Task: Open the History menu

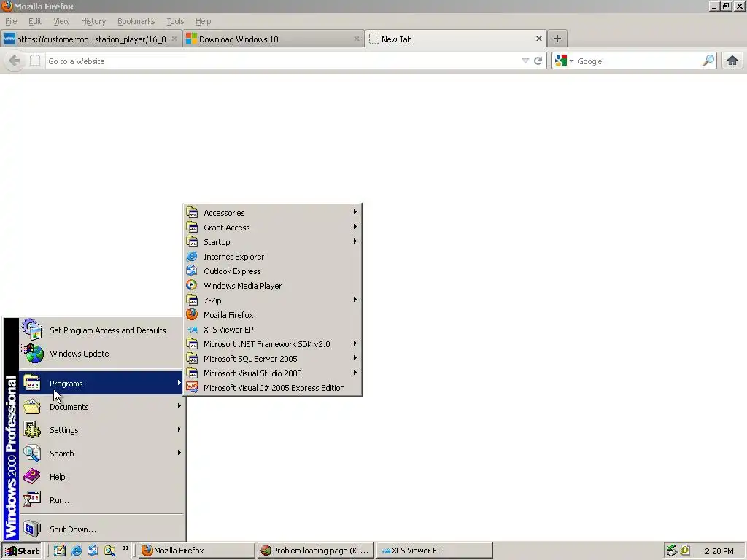Action: pos(93,21)
